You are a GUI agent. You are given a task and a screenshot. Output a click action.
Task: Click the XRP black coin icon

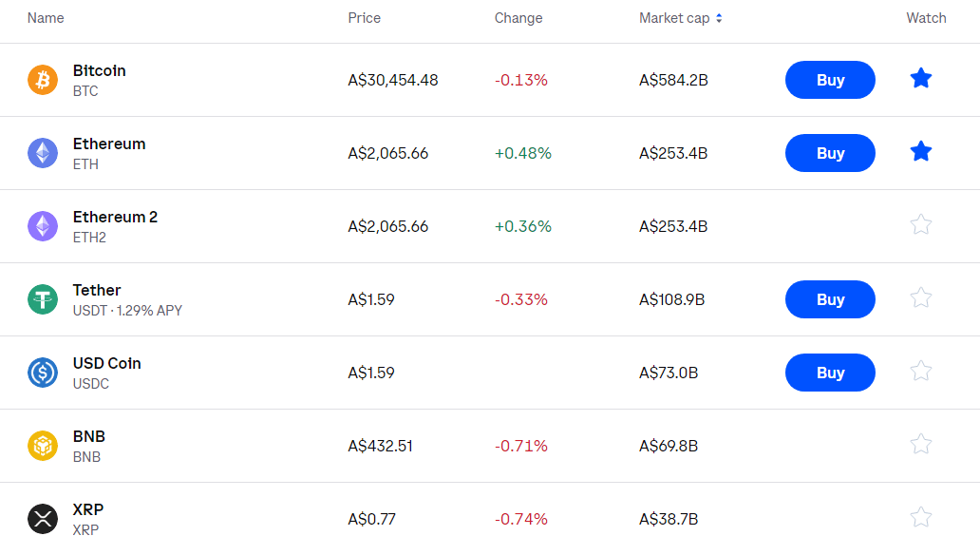[x=43, y=519]
